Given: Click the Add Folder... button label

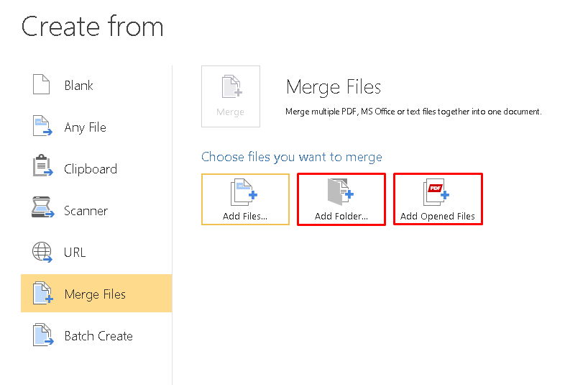Looking at the screenshot, I should 341,217.
